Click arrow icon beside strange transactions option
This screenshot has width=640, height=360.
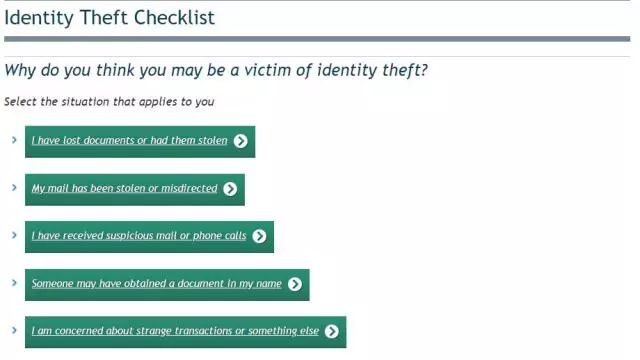[x=332, y=331]
